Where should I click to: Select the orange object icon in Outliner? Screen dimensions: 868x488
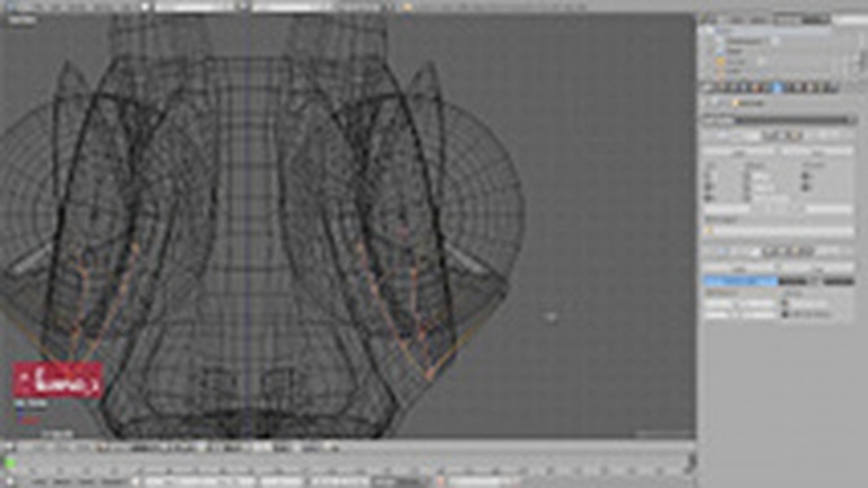pos(721,62)
